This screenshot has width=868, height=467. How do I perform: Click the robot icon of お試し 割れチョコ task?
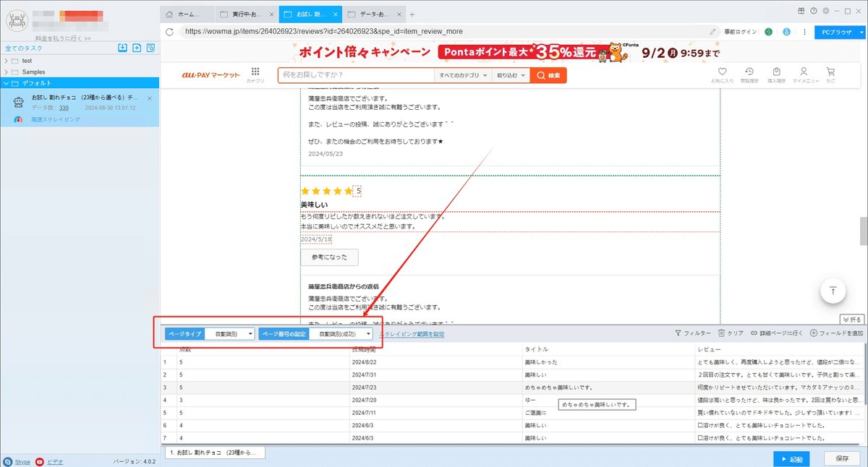(18, 103)
